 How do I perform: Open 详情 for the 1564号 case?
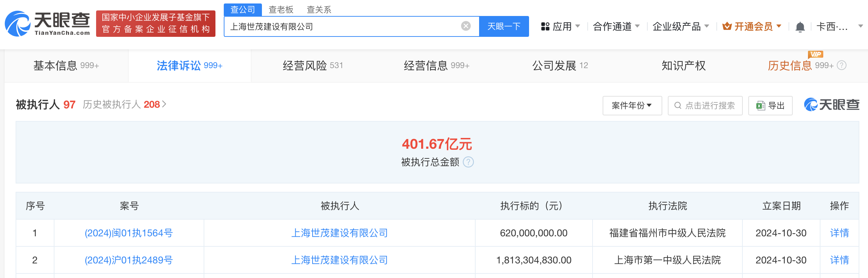(x=840, y=233)
